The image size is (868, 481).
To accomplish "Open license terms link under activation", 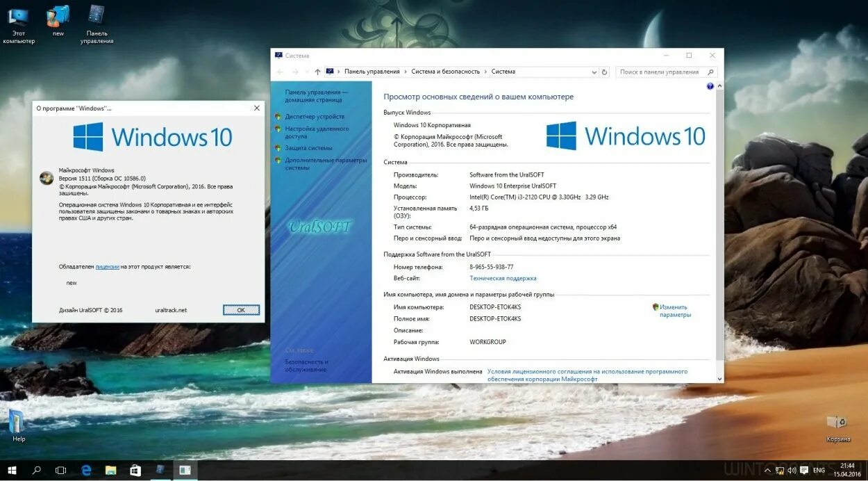I will click(587, 375).
